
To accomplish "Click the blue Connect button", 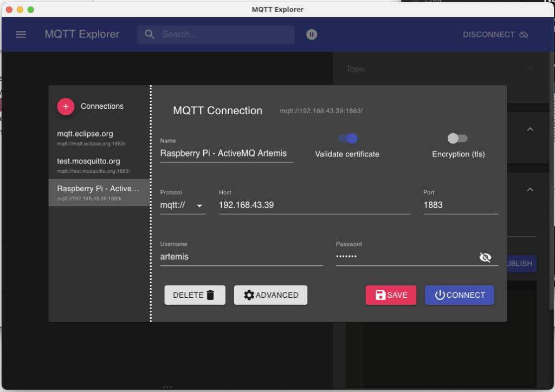I will pyautogui.click(x=460, y=295).
